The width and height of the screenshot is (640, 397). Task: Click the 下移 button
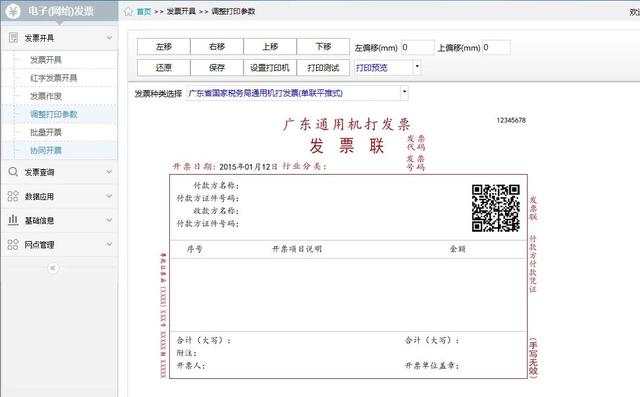click(323, 47)
